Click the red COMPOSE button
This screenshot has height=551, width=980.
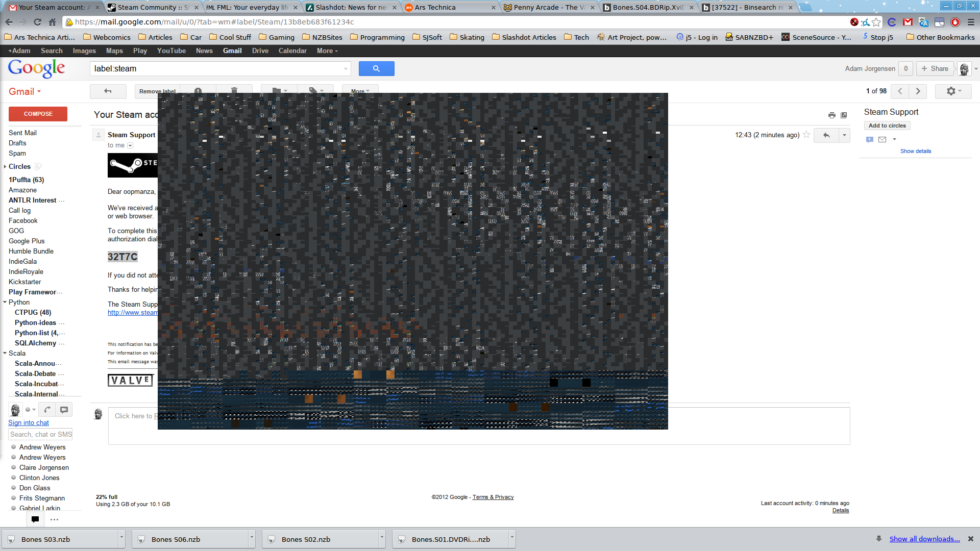click(x=38, y=114)
